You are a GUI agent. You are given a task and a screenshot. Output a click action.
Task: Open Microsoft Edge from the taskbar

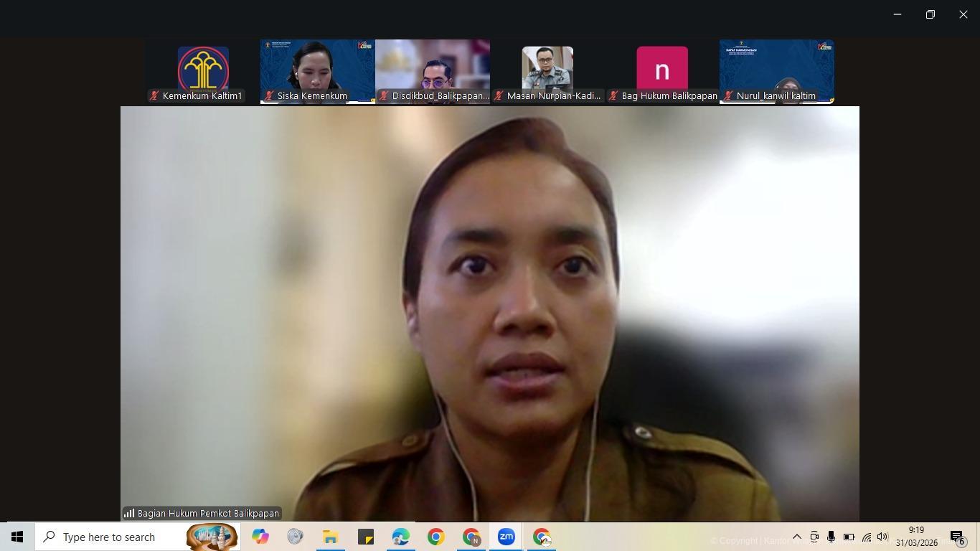click(x=400, y=537)
